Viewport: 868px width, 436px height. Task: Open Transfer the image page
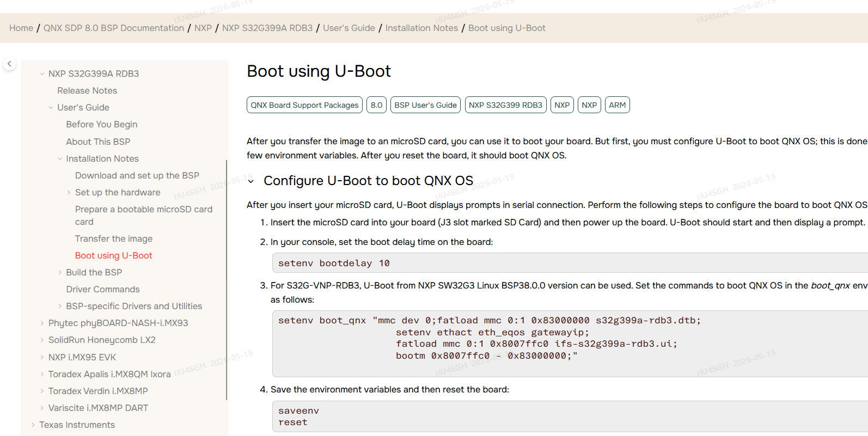pyautogui.click(x=114, y=239)
